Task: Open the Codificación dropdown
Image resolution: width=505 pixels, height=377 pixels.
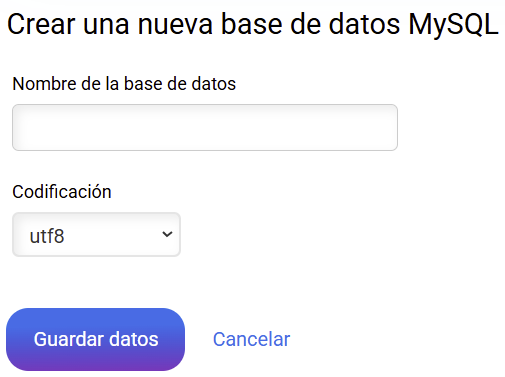Action: tap(96, 234)
